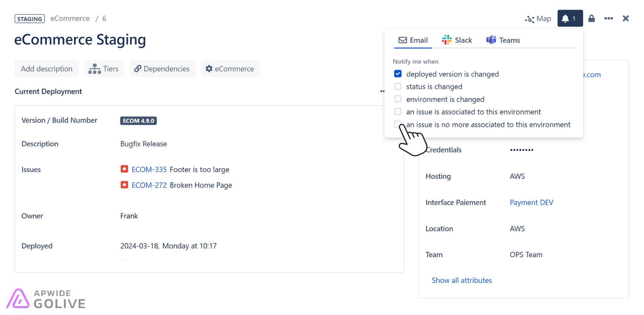Open the Current Deployment options menu
Viewport: 644px width, 315px height.
point(383,91)
